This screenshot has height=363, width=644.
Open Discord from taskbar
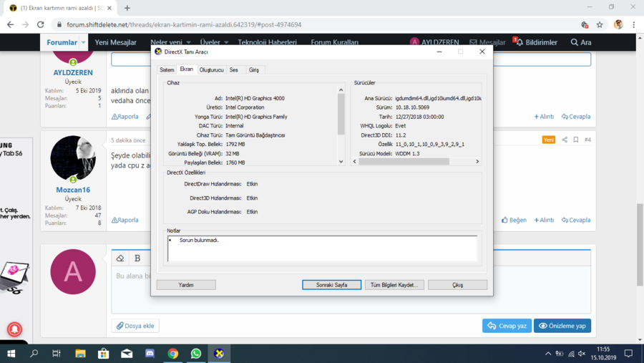150,354
